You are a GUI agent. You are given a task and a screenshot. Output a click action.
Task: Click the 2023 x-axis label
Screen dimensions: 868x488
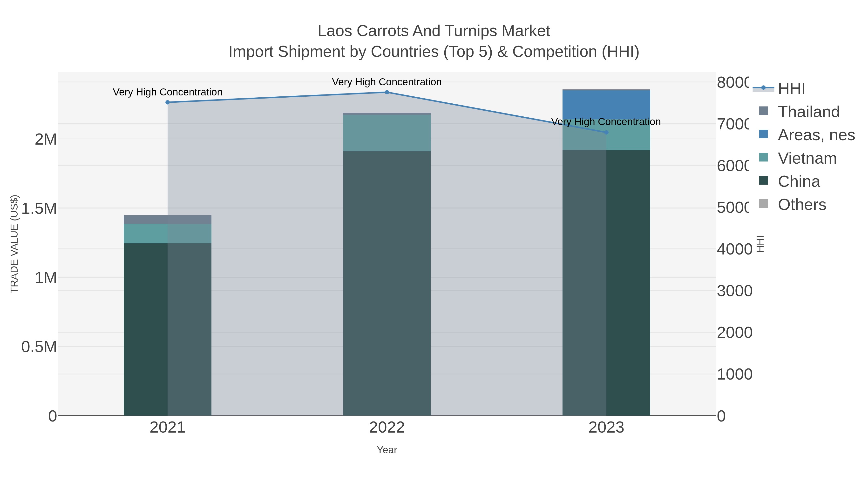pyautogui.click(x=606, y=428)
